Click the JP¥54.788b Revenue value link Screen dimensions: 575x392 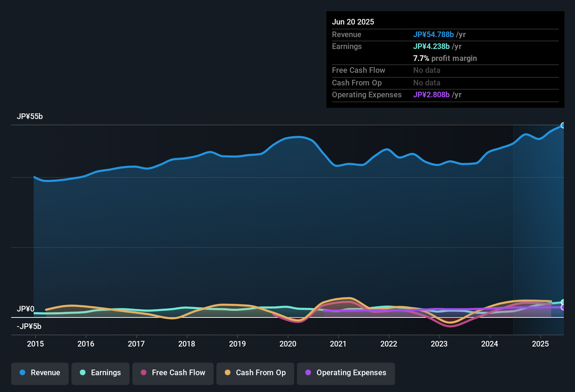click(x=434, y=35)
